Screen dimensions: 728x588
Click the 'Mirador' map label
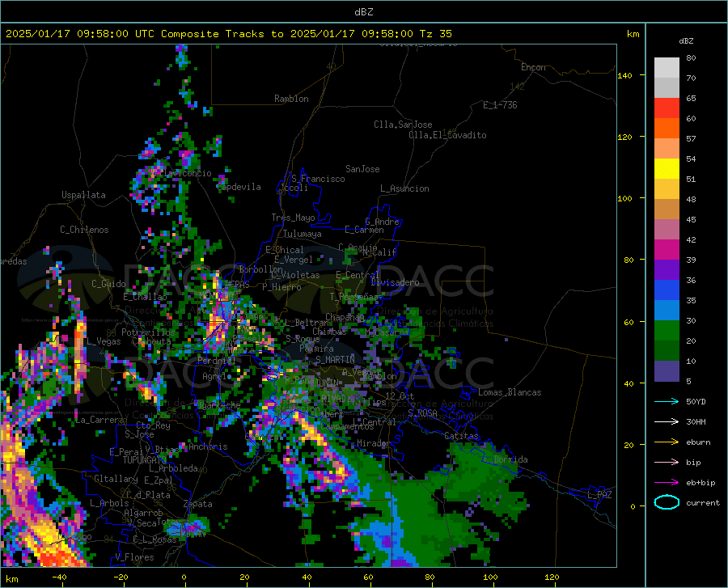coord(373,443)
